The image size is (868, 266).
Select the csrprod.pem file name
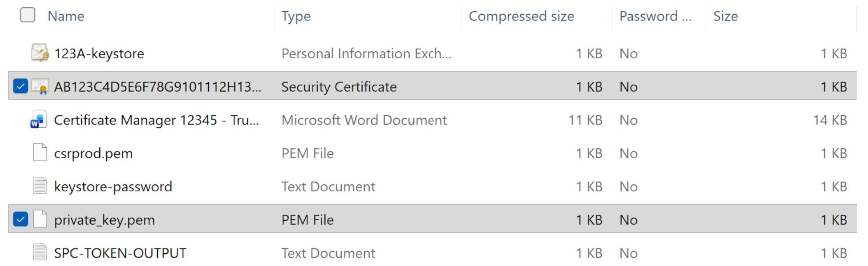pyautogui.click(x=93, y=153)
